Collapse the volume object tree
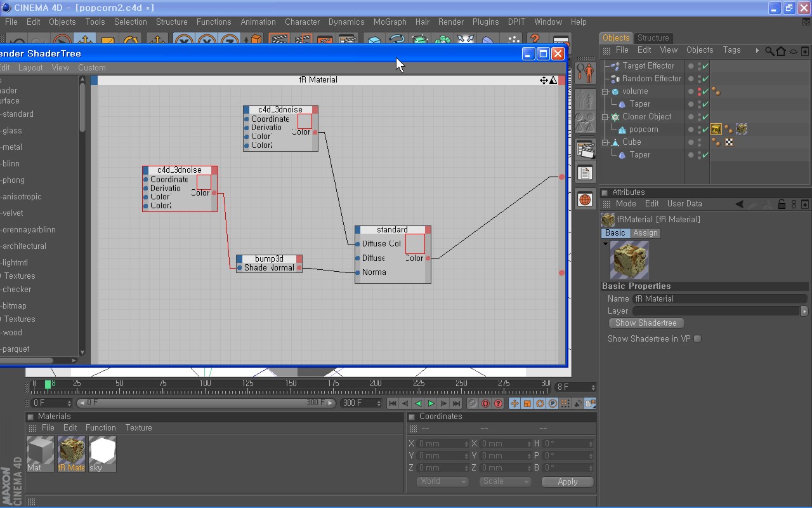 [606, 91]
